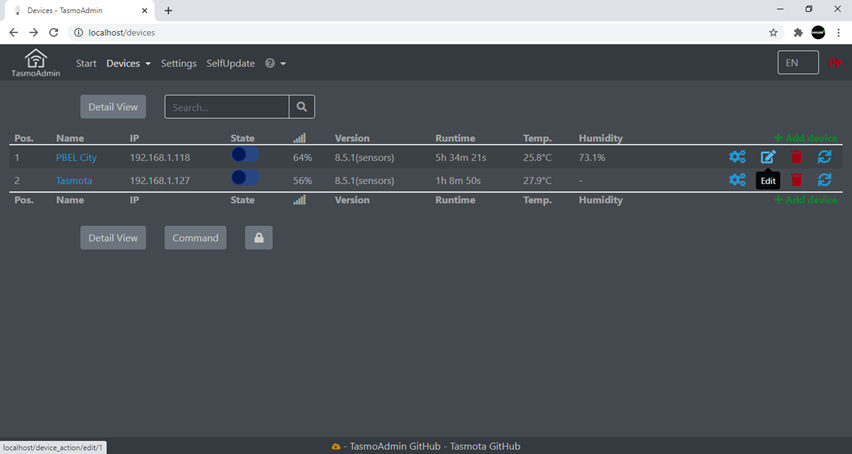Open configuration gears for Tasmota device
This screenshot has height=454, width=852.
click(x=737, y=180)
